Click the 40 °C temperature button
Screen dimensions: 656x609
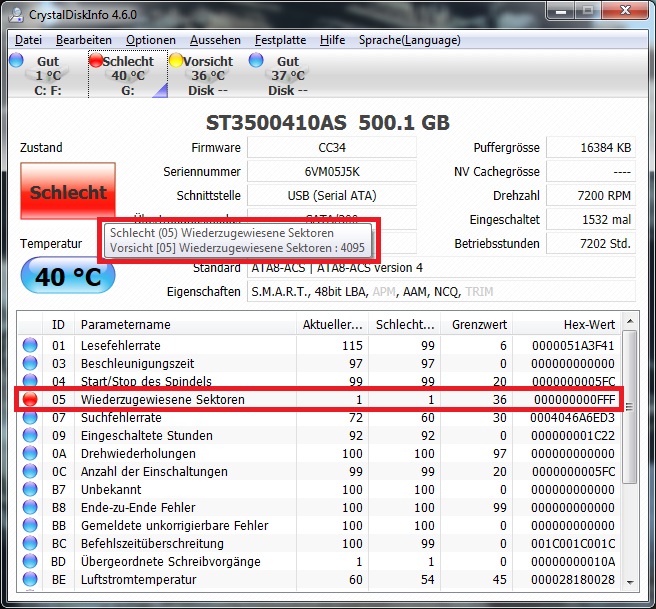tap(68, 276)
